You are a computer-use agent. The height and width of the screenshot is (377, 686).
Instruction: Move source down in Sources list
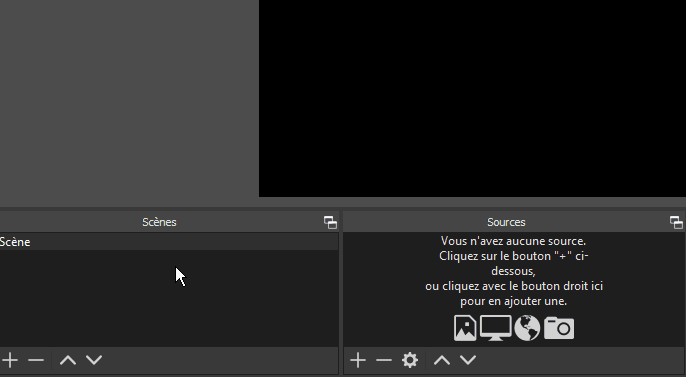pyautogui.click(x=468, y=360)
